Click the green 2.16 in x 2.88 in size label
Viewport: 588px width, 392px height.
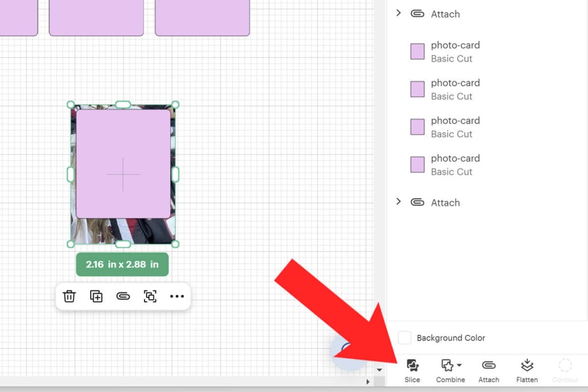122,265
